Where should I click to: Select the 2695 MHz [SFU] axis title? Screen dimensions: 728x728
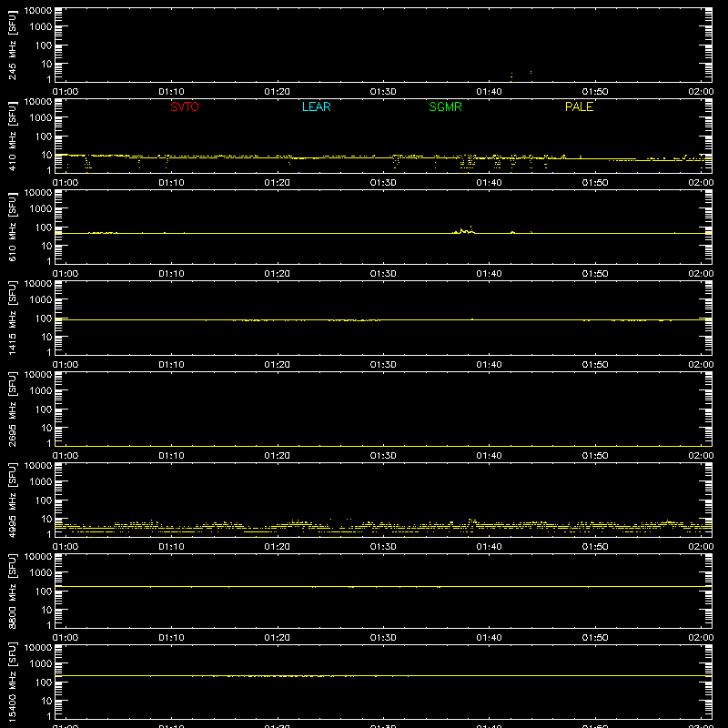tap(12, 409)
